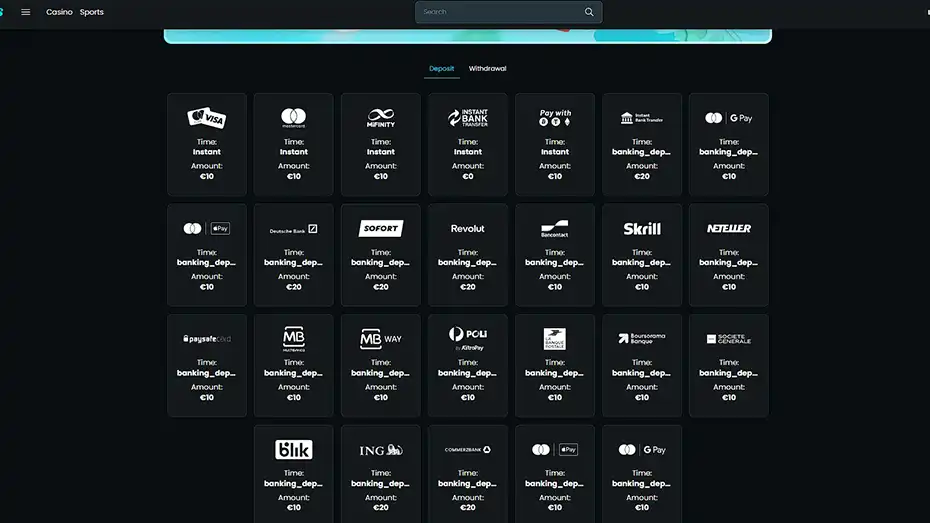Switch to the Withdrawal tab
This screenshot has height=523, width=930.
[x=488, y=69]
